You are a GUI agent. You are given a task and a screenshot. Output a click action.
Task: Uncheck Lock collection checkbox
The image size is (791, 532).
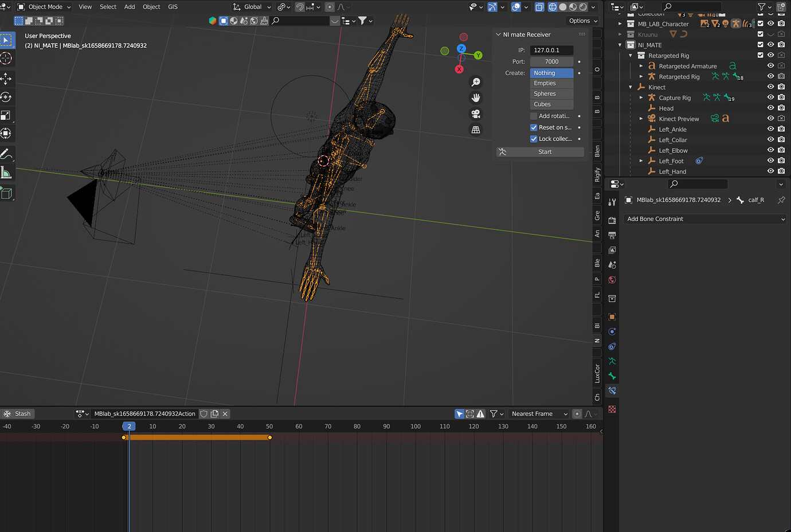coord(534,139)
